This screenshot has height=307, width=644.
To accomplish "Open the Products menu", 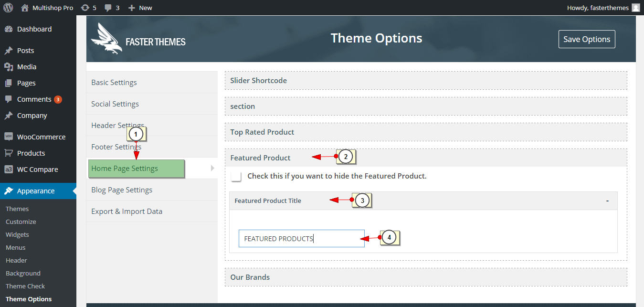I will [38, 153].
